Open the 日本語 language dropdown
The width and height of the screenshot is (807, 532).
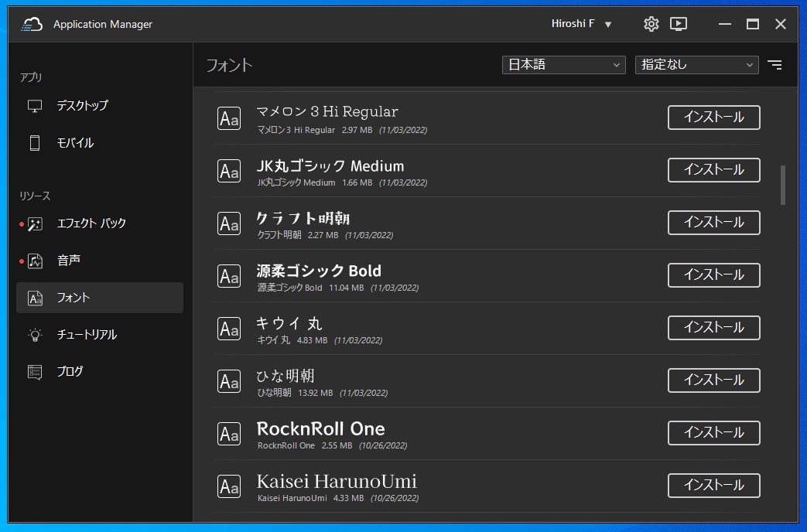[563, 65]
